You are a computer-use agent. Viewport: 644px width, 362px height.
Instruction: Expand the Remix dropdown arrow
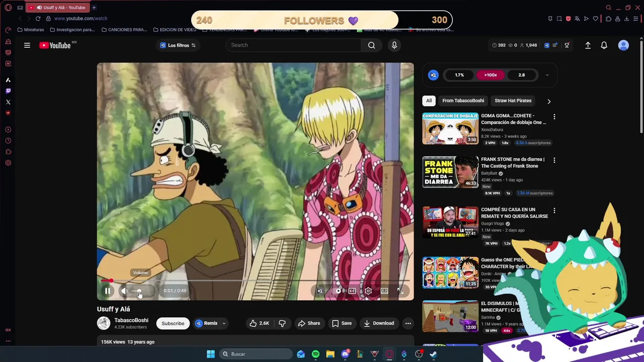coord(224,323)
